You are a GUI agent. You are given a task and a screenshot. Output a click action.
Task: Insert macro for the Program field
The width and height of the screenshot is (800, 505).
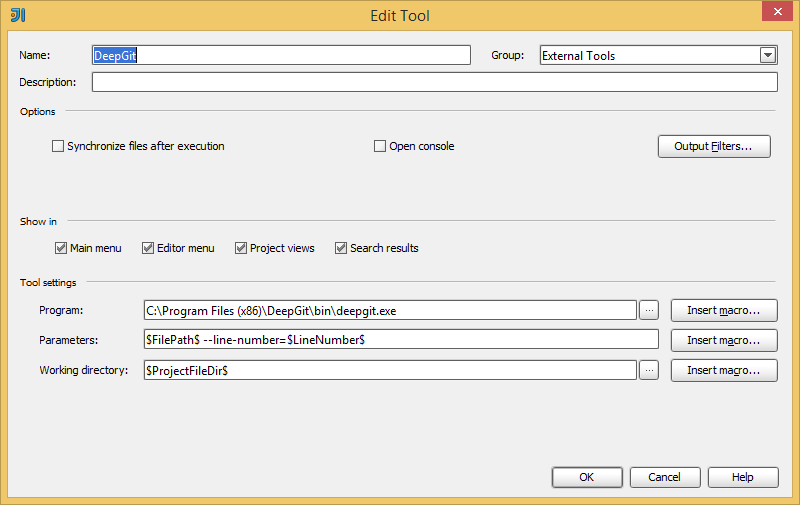(723, 311)
